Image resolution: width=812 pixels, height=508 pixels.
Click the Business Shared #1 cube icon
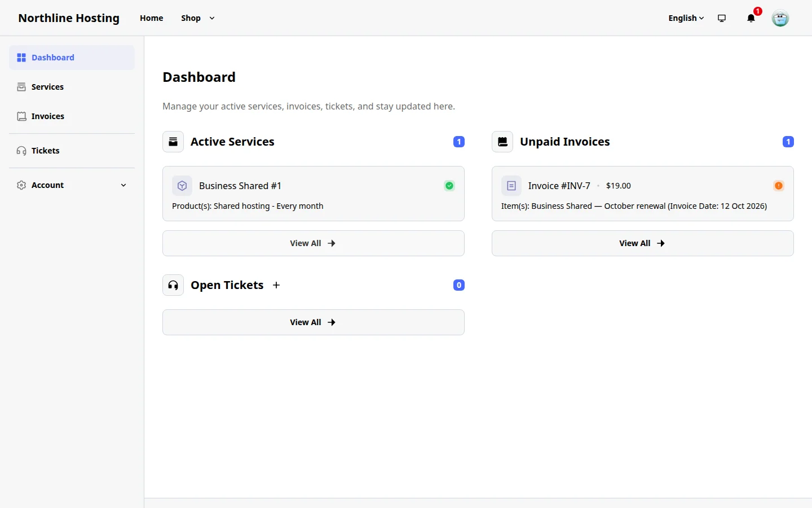[x=182, y=186]
